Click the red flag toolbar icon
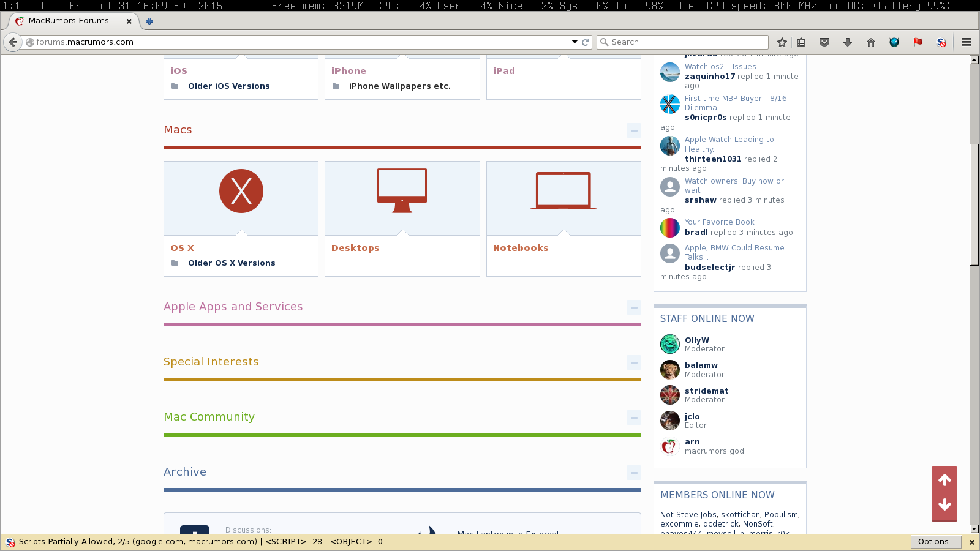 point(918,42)
